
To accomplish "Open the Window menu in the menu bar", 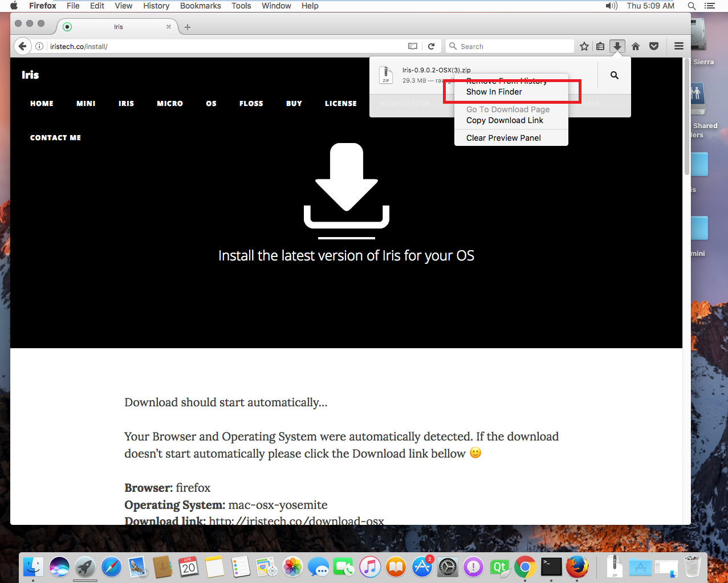I will pyautogui.click(x=276, y=6).
